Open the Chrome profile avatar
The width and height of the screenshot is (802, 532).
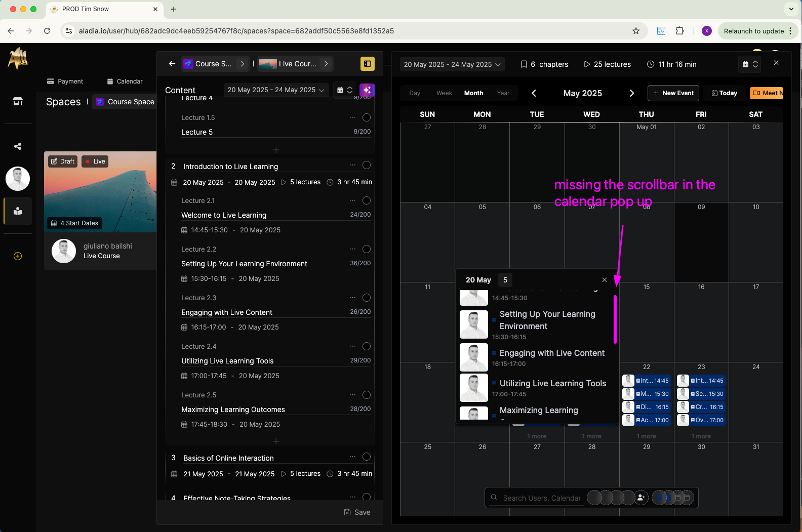click(x=707, y=31)
